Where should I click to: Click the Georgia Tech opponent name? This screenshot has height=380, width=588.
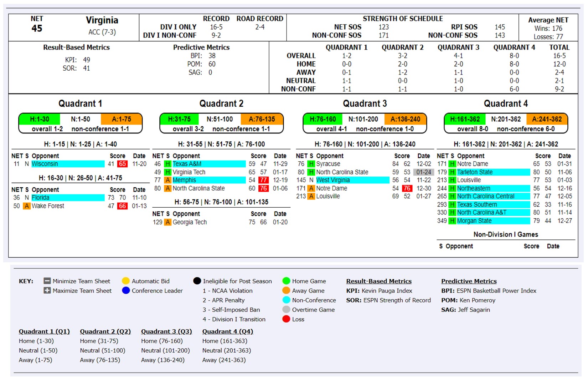pos(190,222)
